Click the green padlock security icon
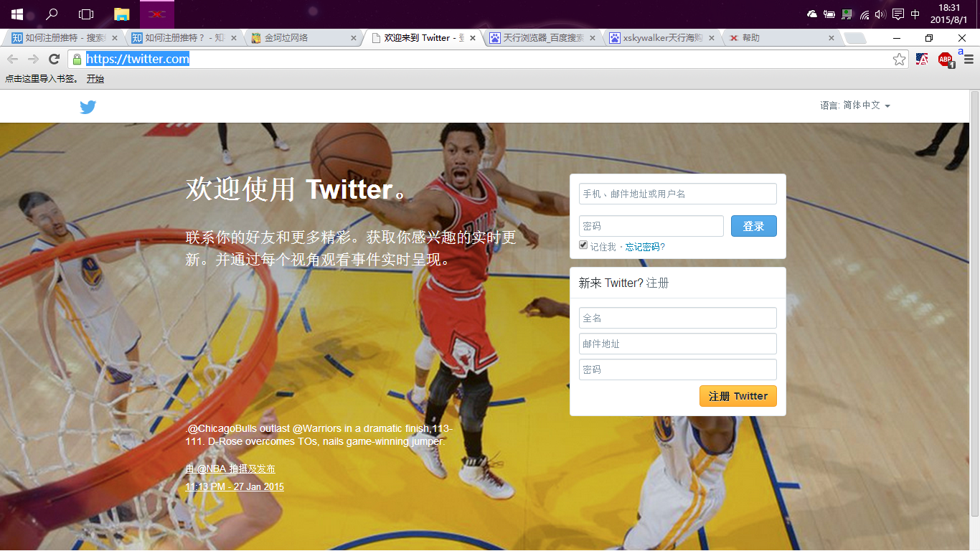Viewport: 980px width, 551px height. pos(77,59)
